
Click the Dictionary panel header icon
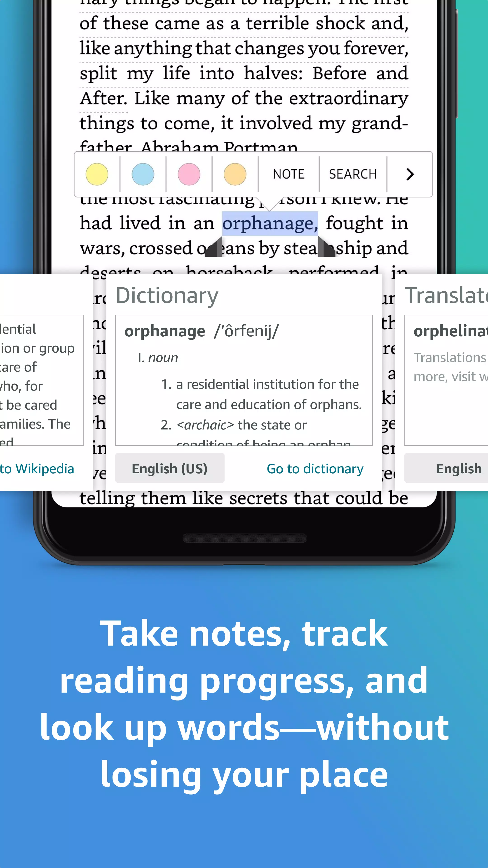pyautogui.click(x=166, y=295)
